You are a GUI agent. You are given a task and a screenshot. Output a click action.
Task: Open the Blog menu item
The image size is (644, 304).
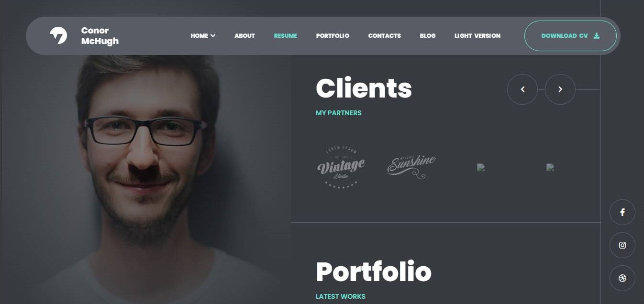pyautogui.click(x=428, y=36)
